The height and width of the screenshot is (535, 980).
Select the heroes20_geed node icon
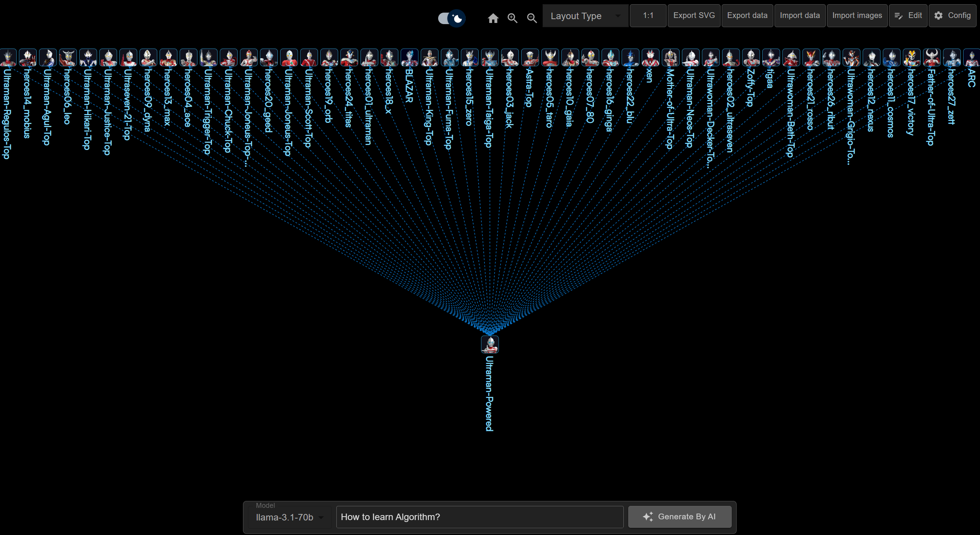tap(269, 57)
